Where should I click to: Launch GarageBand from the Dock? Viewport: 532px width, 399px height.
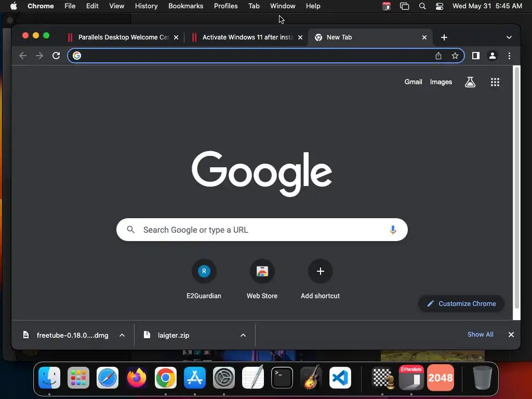coord(311,378)
